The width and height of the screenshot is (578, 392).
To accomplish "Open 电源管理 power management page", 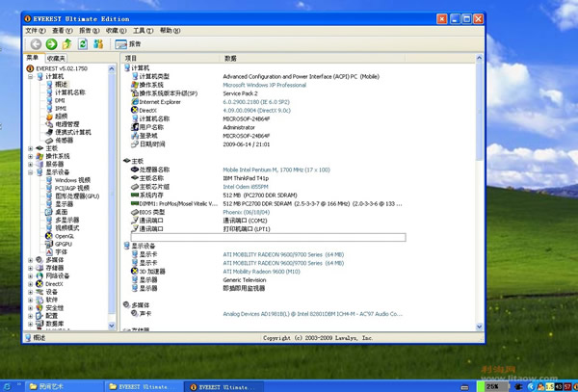I will click(x=67, y=124).
